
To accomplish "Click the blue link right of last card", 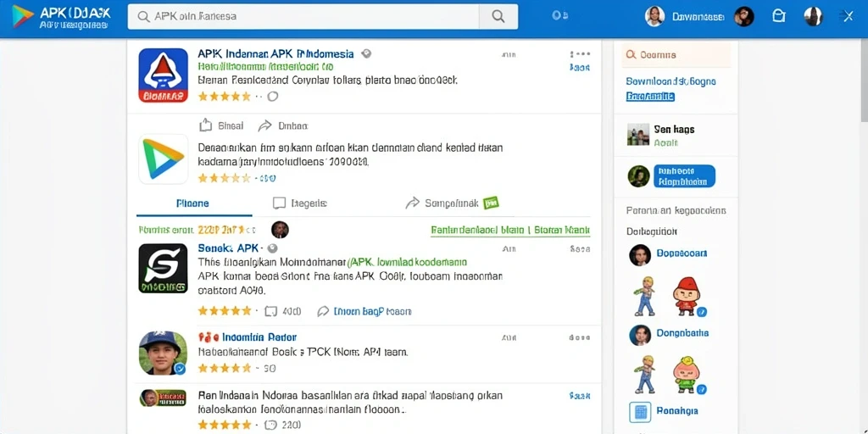I will [x=580, y=397].
